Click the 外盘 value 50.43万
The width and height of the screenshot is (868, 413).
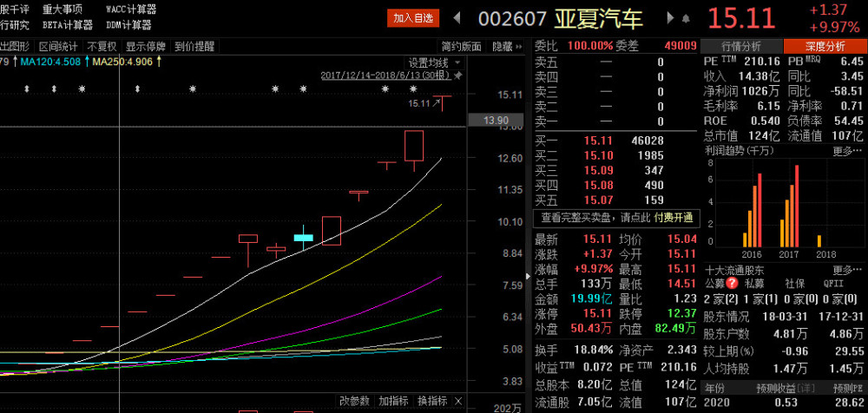coord(592,328)
